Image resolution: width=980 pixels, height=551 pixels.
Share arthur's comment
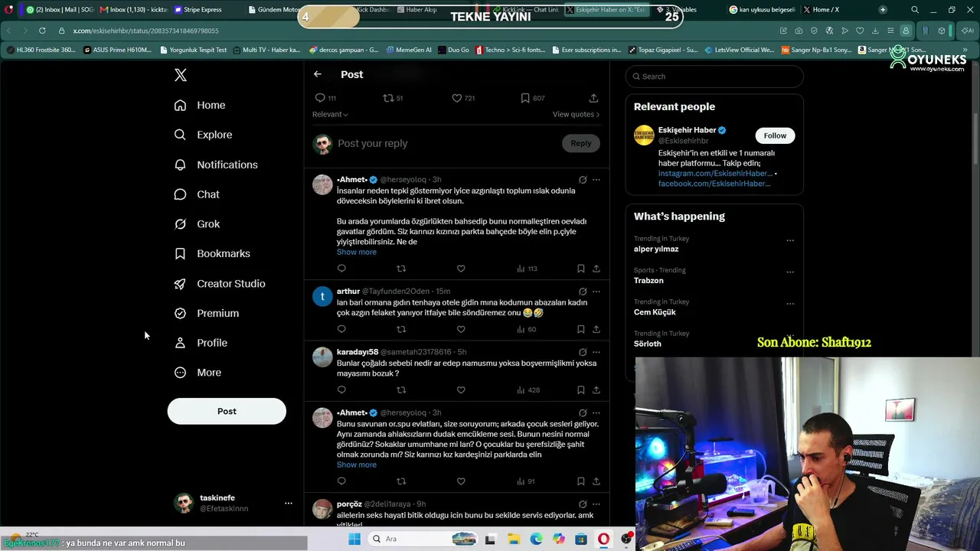[596, 329]
